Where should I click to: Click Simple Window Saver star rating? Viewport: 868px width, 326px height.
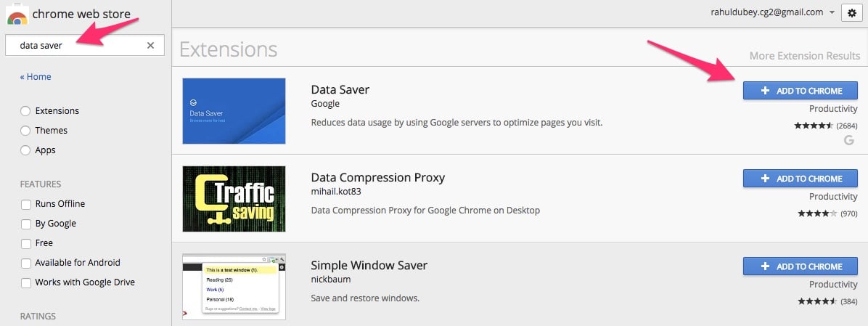(817, 301)
